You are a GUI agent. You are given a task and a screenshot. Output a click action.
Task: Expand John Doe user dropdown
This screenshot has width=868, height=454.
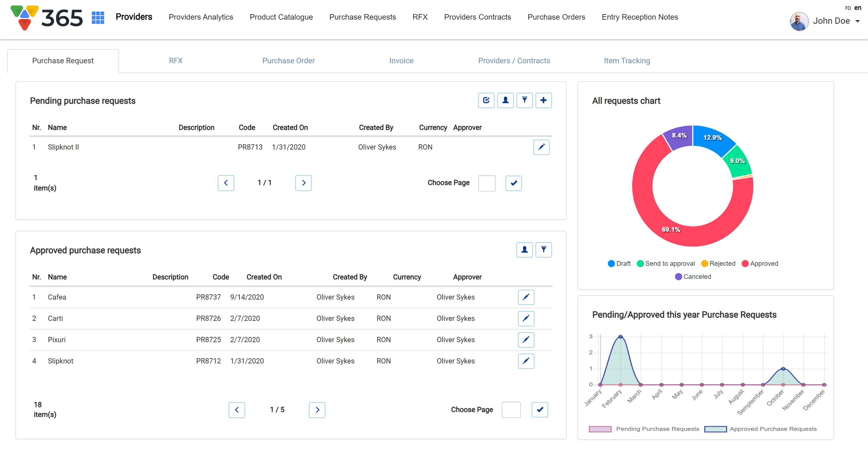(x=857, y=21)
